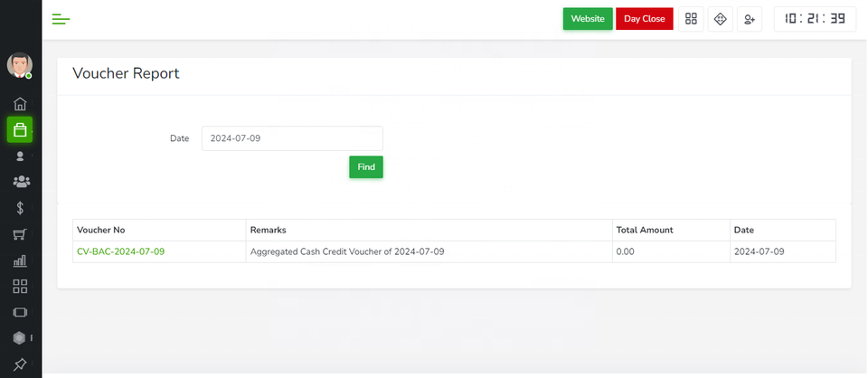
Task: Open the ticket-shaped sidebar icon
Action: pyautogui.click(x=20, y=312)
